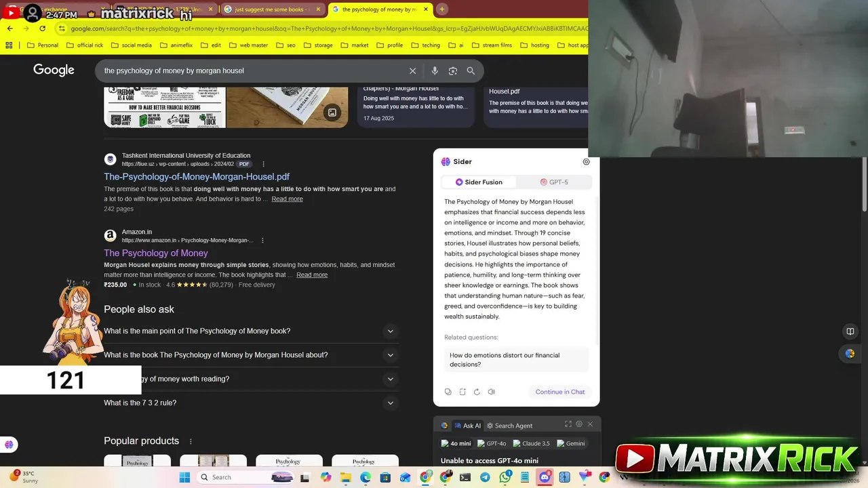This screenshot has width=868, height=488.
Task: Select 'How do emotions distort' related question
Action: [x=516, y=360]
